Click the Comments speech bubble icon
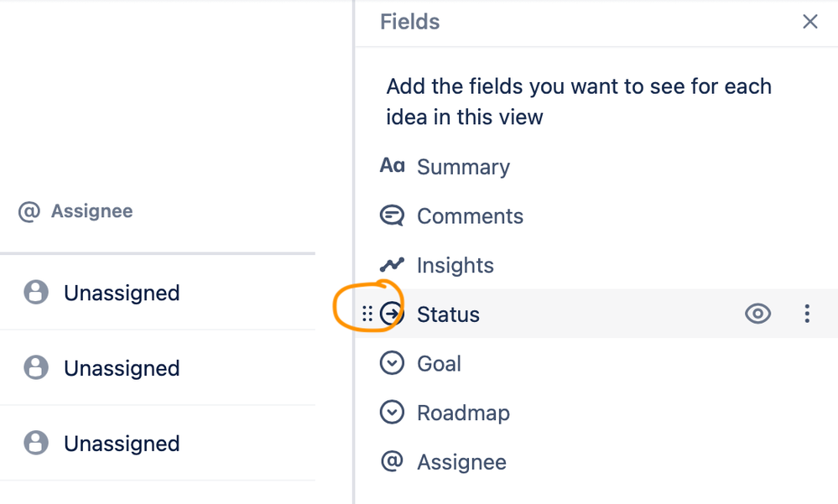The image size is (838, 504). click(392, 216)
